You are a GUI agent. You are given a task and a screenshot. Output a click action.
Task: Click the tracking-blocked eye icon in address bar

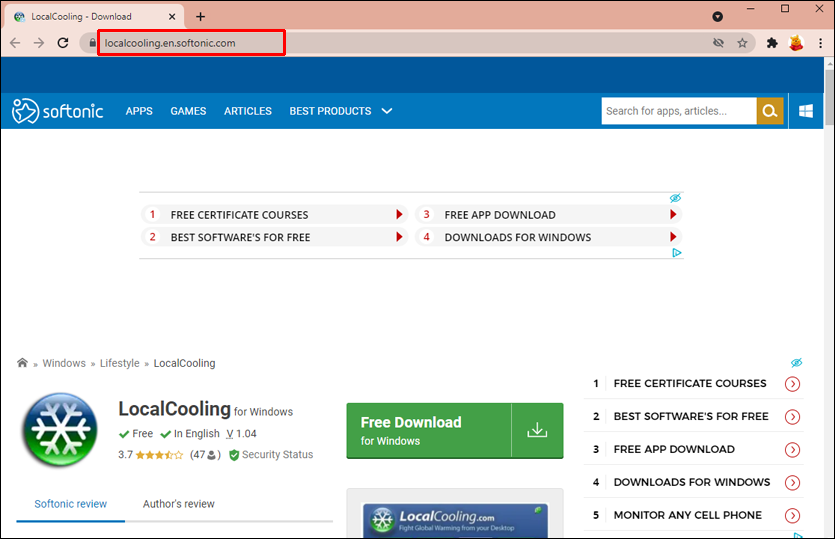point(717,43)
